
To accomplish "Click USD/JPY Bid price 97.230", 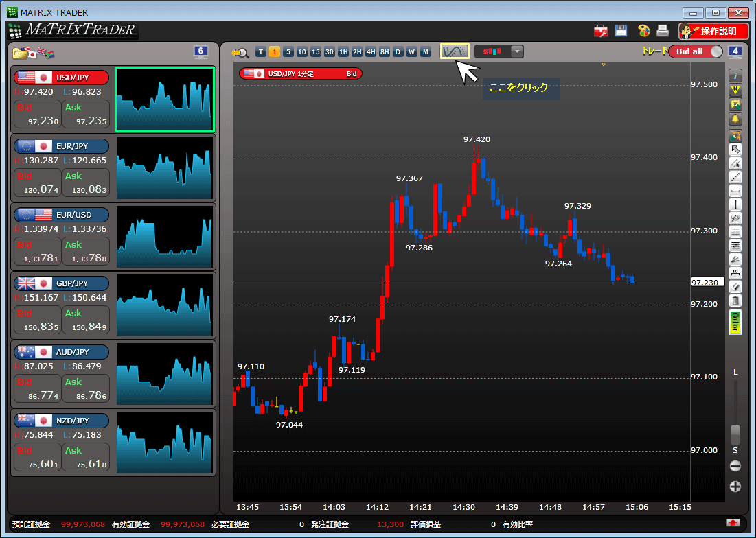I will click(x=38, y=114).
